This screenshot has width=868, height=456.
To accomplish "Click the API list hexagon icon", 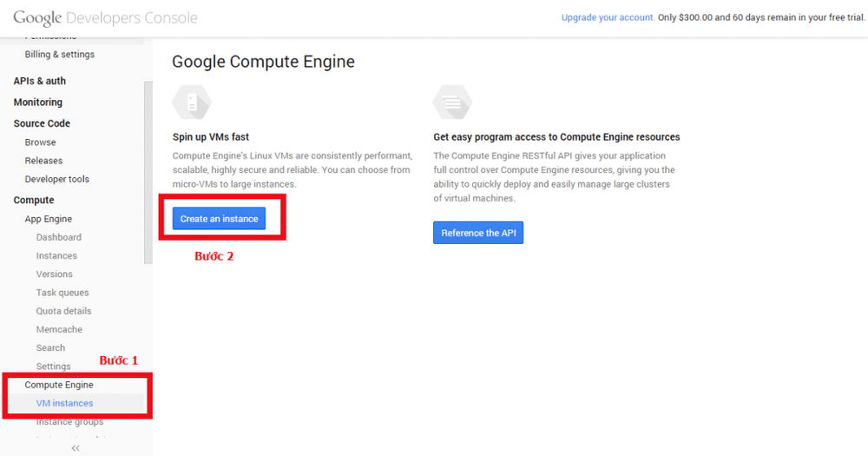I will pos(452,102).
